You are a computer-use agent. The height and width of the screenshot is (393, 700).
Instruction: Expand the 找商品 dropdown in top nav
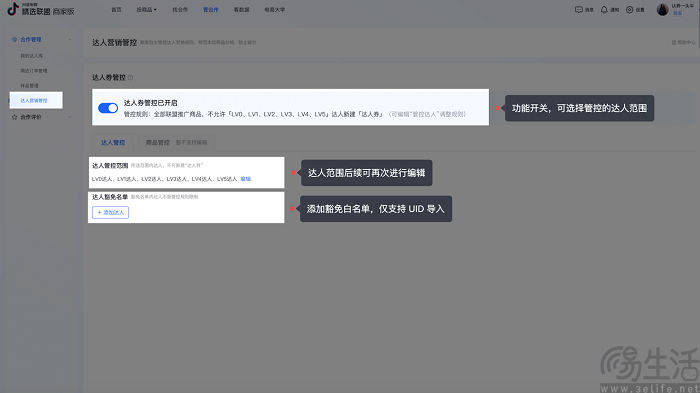click(146, 10)
